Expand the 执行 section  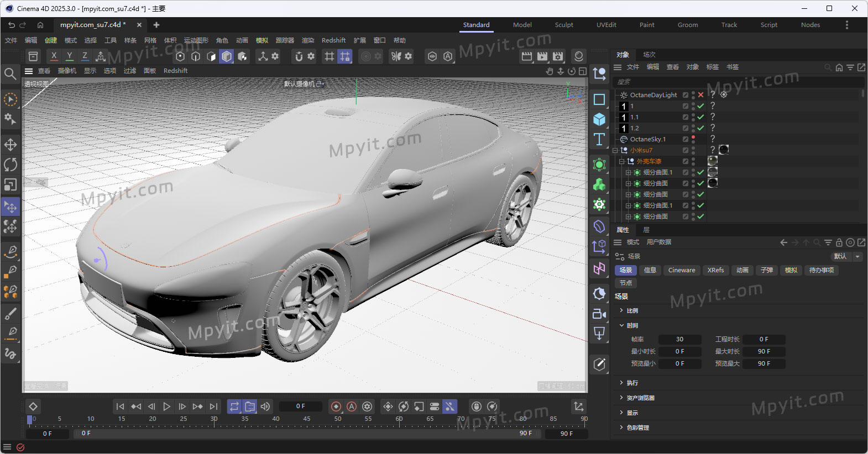click(x=622, y=383)
